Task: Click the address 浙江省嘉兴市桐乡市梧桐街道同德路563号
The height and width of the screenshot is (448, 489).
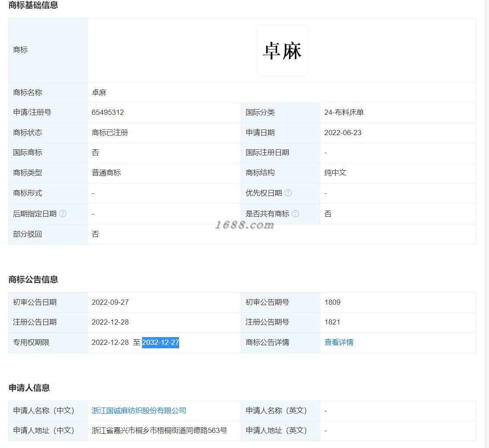Action: coord(159,431)
